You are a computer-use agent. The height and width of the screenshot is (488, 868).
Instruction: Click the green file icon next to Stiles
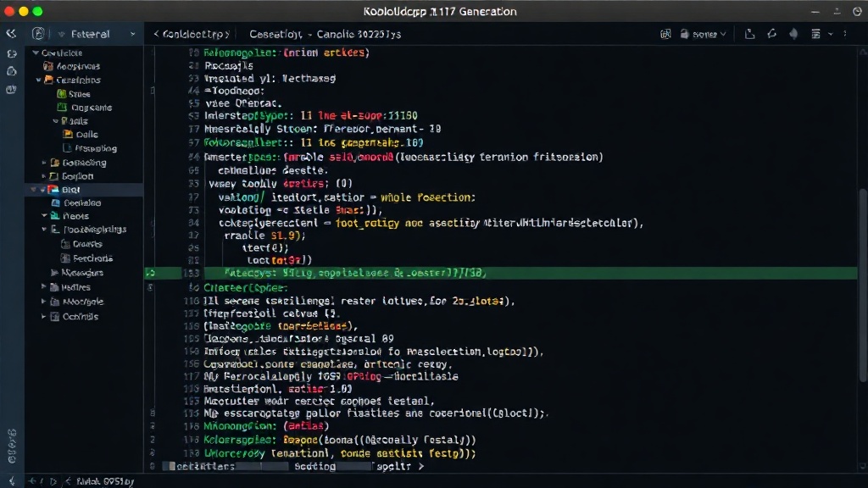[x=61, y=94]
